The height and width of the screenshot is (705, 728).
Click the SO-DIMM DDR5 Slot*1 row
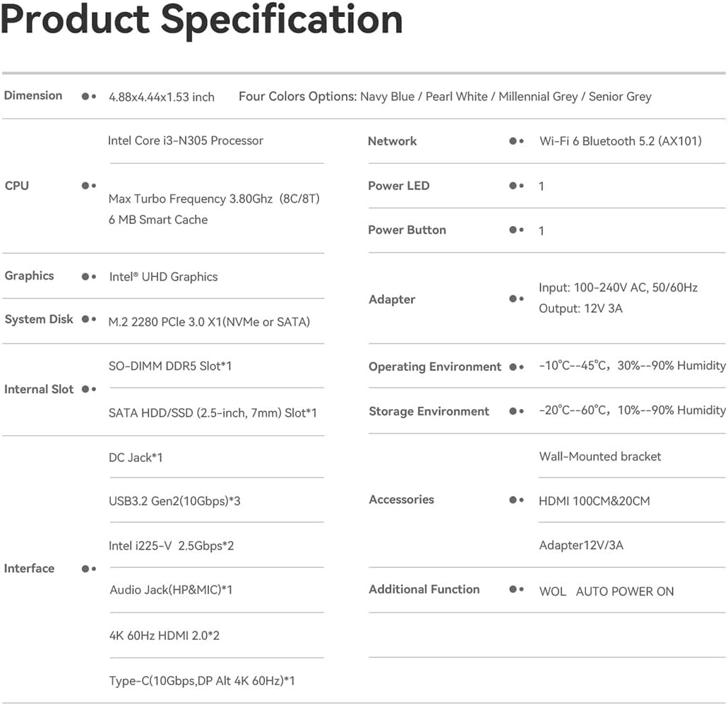[x=170, y=366]
